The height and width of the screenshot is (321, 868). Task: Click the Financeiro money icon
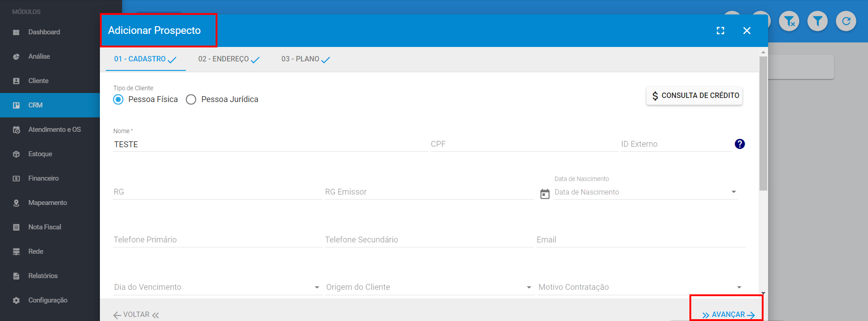(16, 178)
